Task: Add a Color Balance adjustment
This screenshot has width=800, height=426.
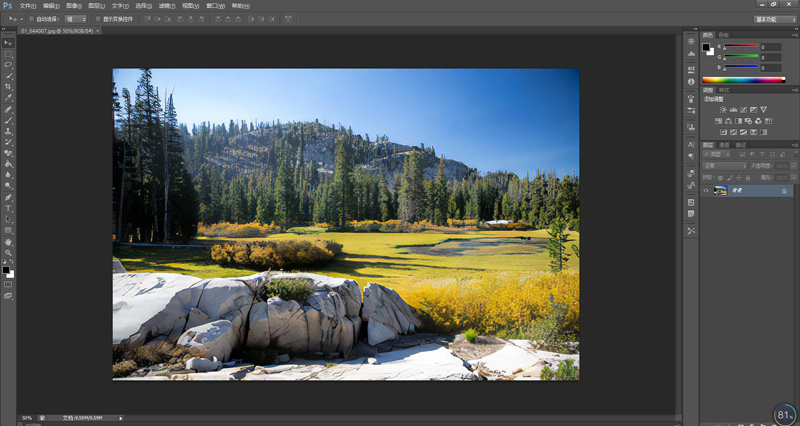Action: click(x=728, y=121)
